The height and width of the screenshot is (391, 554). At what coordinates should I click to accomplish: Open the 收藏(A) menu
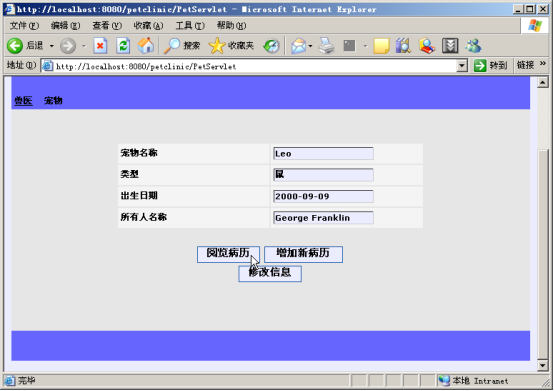point(148,26)
